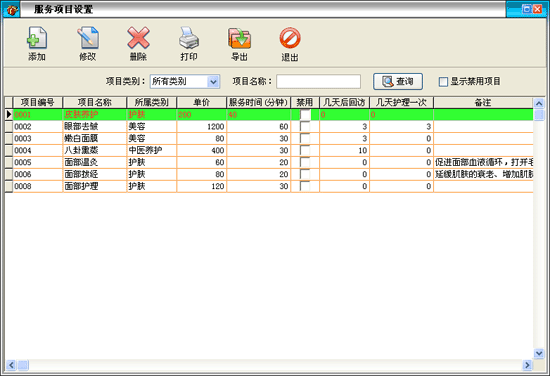The width and height of the screenshot is (550, 376).
Task: Click the magnifier 查询 search button
Action: [x=398, y=81]
